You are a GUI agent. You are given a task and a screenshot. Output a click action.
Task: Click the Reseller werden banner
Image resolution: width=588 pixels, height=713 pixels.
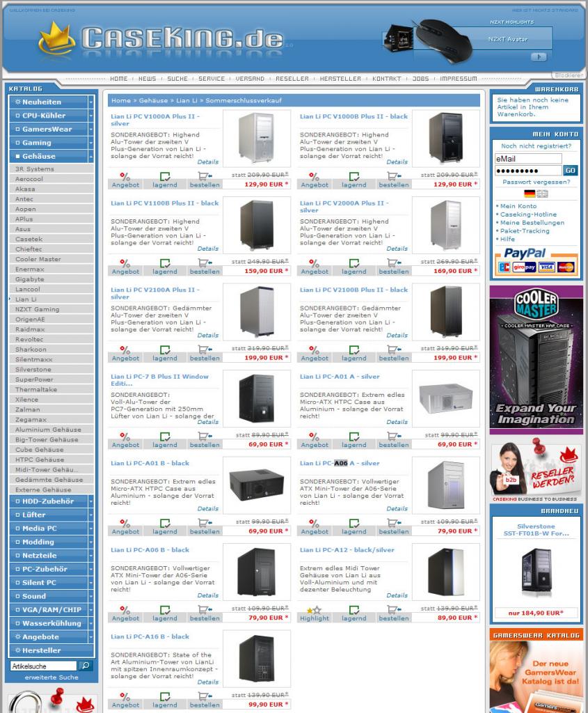coord(537,469)
